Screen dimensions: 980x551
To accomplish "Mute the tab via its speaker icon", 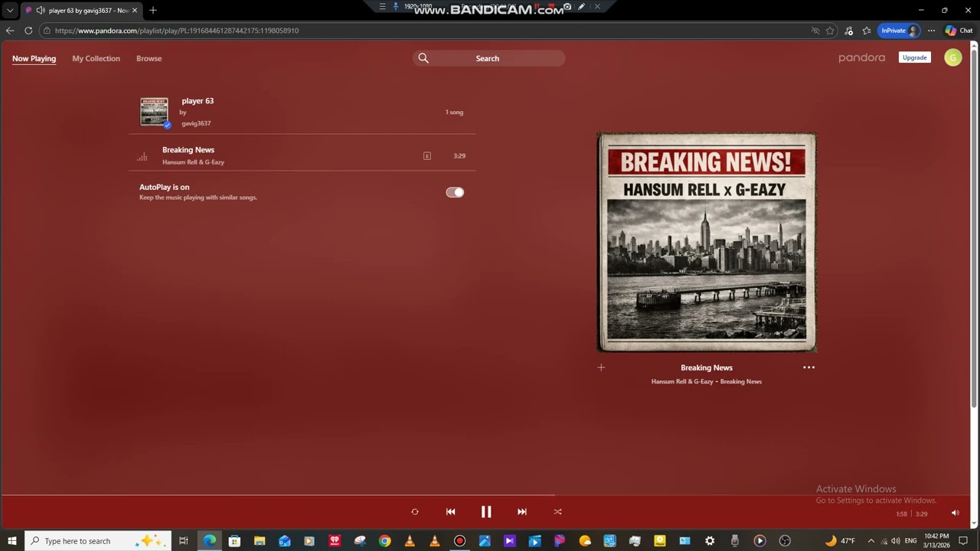I will pyautogui.click(x=40, y=11).
